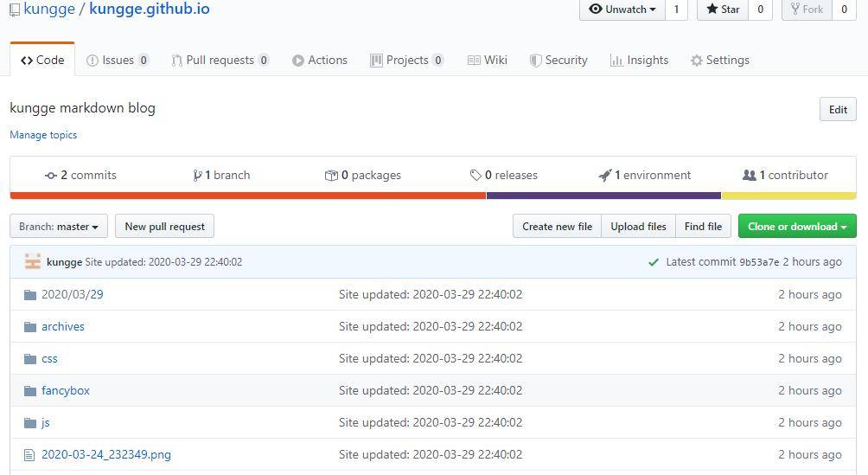
Task: Click the fork count 0
Action: coord(844,10)
